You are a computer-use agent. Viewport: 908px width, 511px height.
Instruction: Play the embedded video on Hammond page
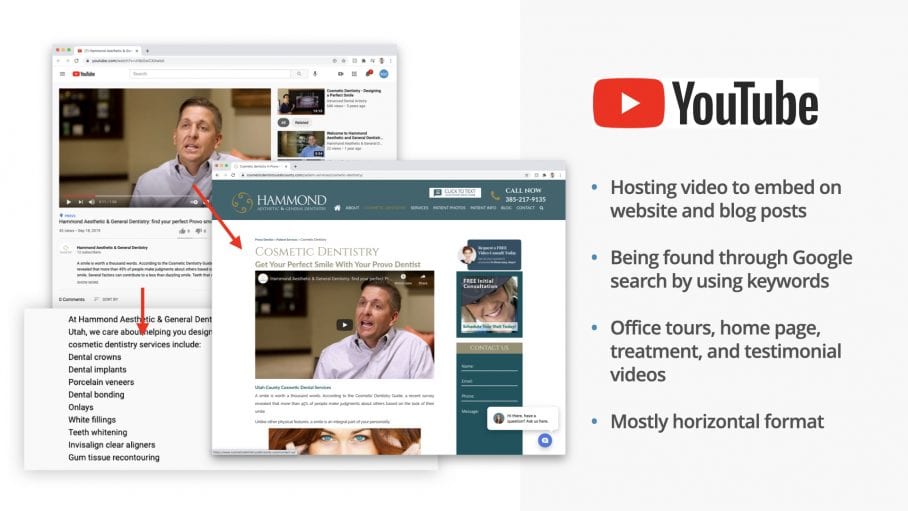click(x=345, y=324)
